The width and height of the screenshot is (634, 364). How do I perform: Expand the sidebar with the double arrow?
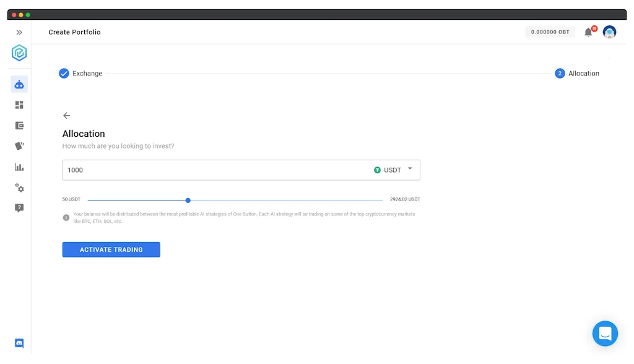coord(19,32)
